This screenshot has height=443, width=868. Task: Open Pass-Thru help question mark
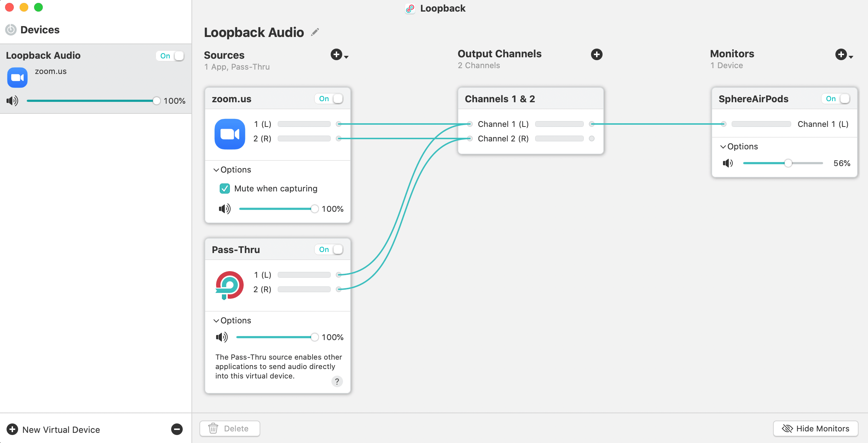pyautogui.click(x=337, y=381)
